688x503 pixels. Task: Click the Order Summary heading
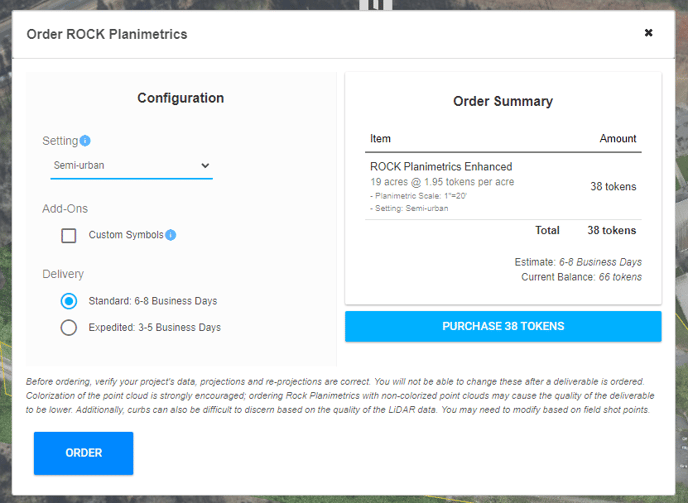pyautogui.click(x=503, y=101)
